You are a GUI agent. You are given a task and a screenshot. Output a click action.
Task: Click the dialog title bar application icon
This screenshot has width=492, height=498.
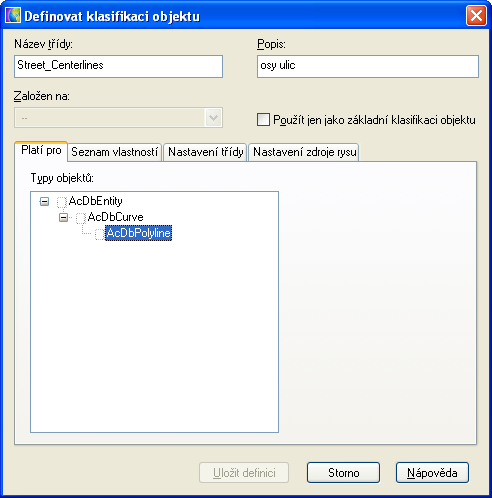coord(13,16)
